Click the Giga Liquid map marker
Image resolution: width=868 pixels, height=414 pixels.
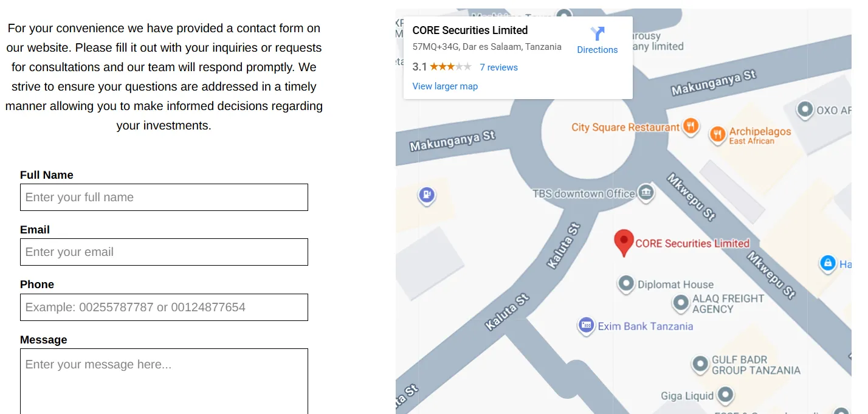pos(725,395)
